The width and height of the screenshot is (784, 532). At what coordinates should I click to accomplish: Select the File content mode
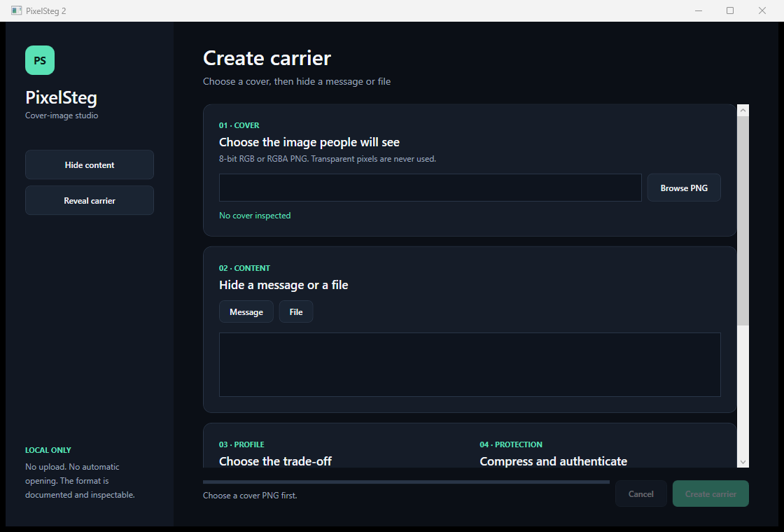click(x=296, y=312)
